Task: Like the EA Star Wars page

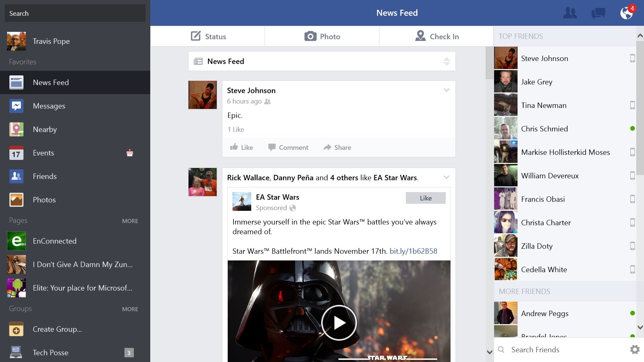Action: tap(426, 198)
